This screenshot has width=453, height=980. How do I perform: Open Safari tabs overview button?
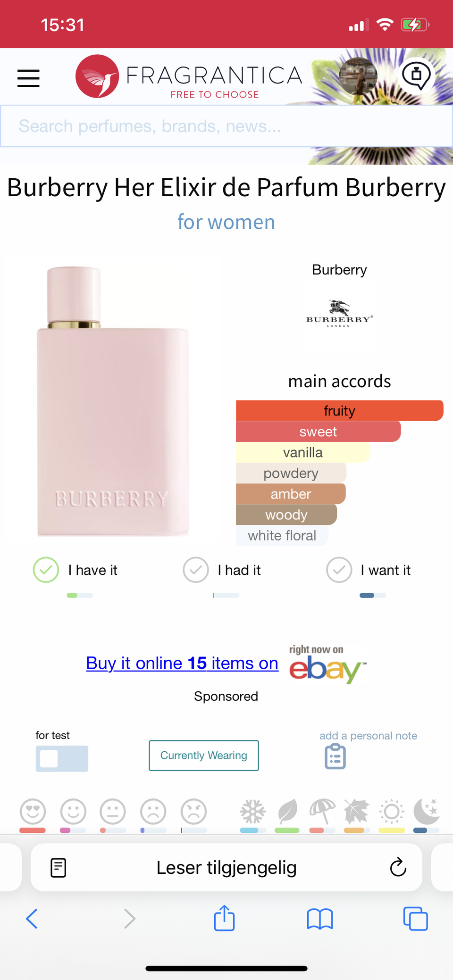pyautogui.click(x=415, y=919)
